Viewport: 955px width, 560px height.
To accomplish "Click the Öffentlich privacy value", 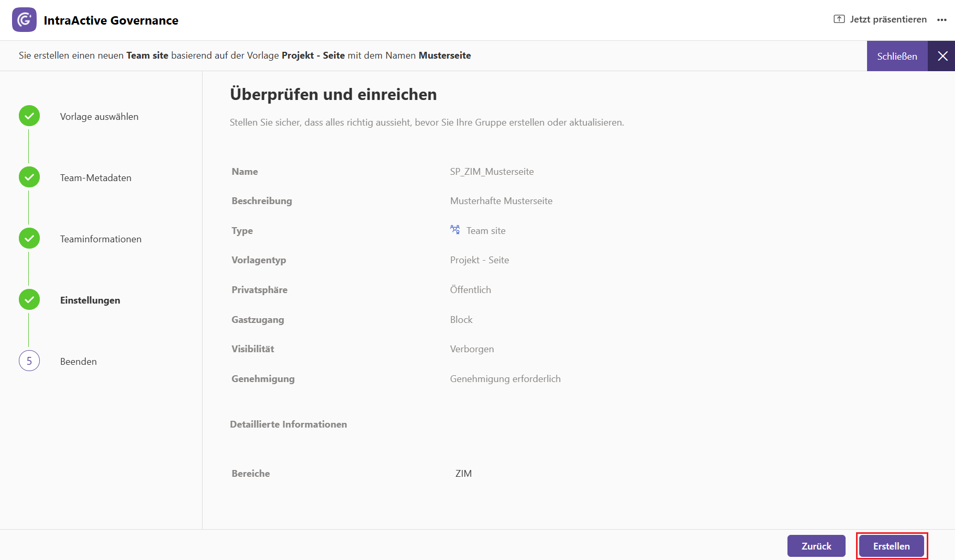I will click(471, 290).
